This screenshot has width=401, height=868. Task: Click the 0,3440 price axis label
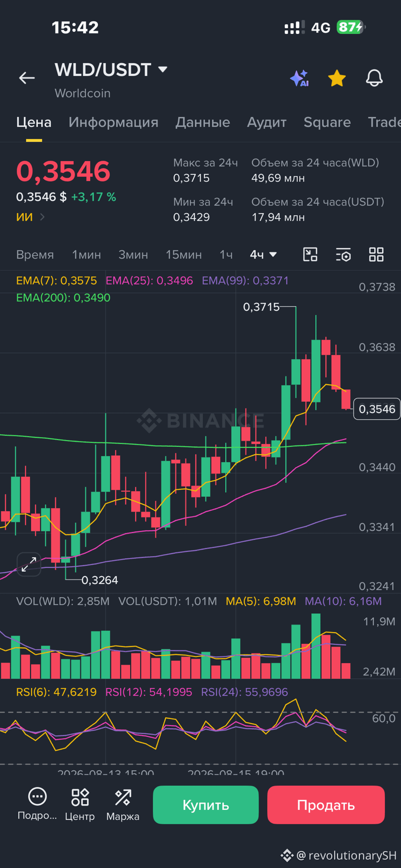377,467
